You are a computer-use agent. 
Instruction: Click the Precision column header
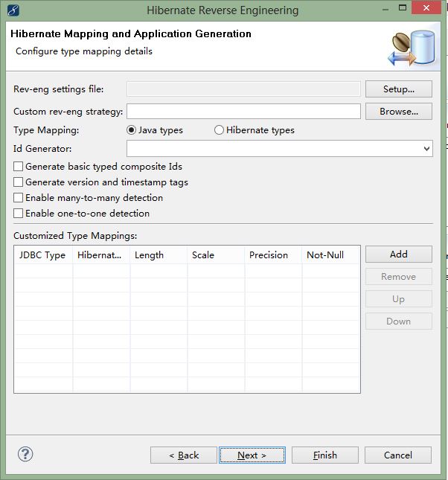(x=273, y=255)
